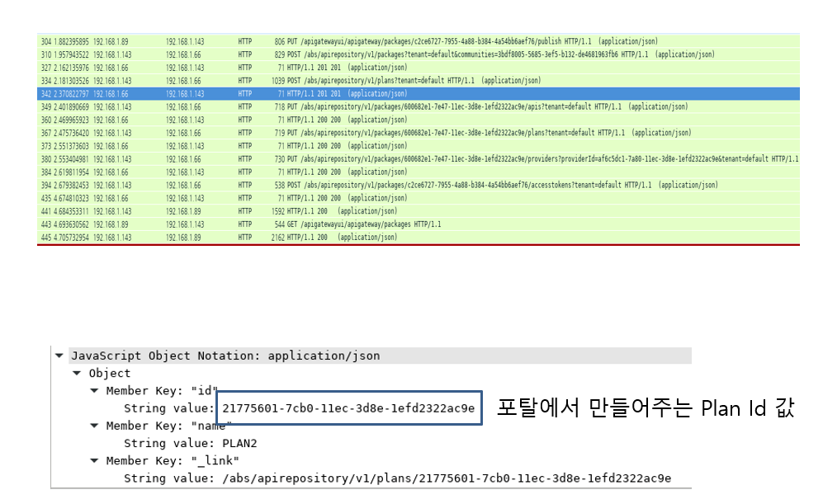This screenshot has height=504, width=823.
Task: Collapse the Member Key "id" triangle
Action: tap(94, 391)
